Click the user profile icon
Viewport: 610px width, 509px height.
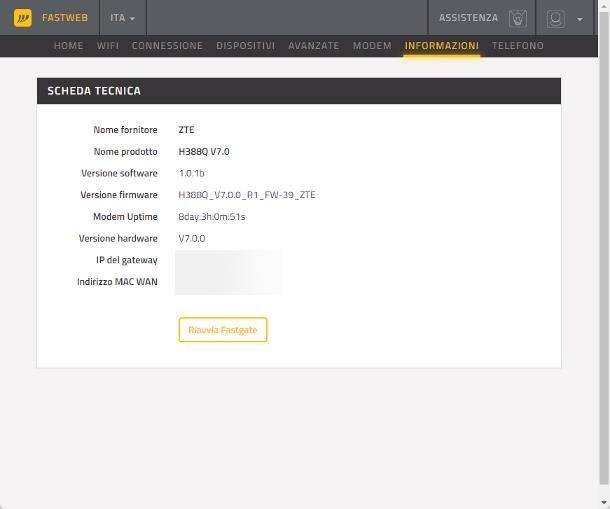click(556, 18)
